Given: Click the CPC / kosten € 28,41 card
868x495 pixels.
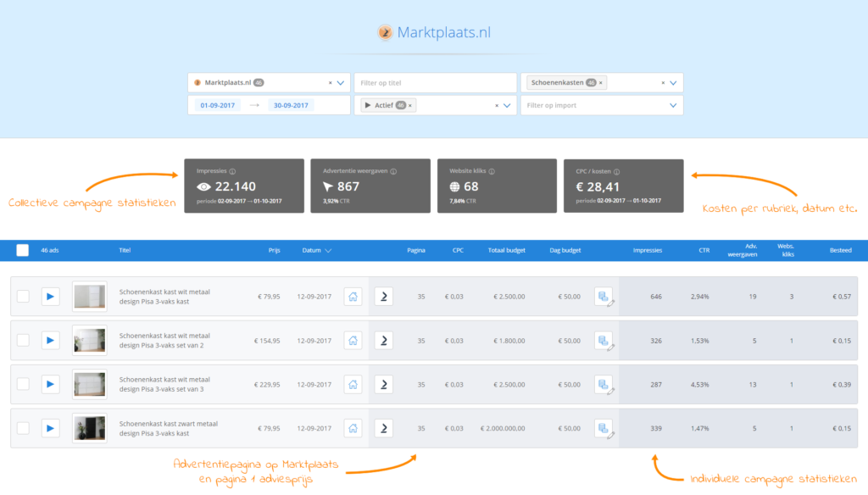Looking at the screenshot, I should [623, 186].
